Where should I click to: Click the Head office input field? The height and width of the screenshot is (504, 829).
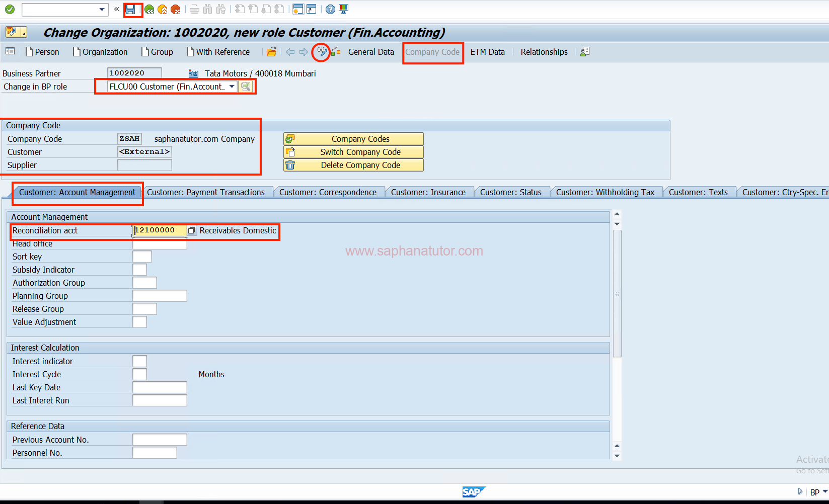(x=160, y=244)
